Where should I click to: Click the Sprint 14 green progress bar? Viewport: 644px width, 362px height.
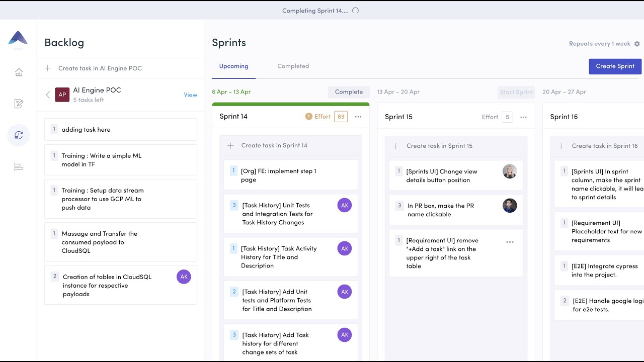(x=290, y=105)
